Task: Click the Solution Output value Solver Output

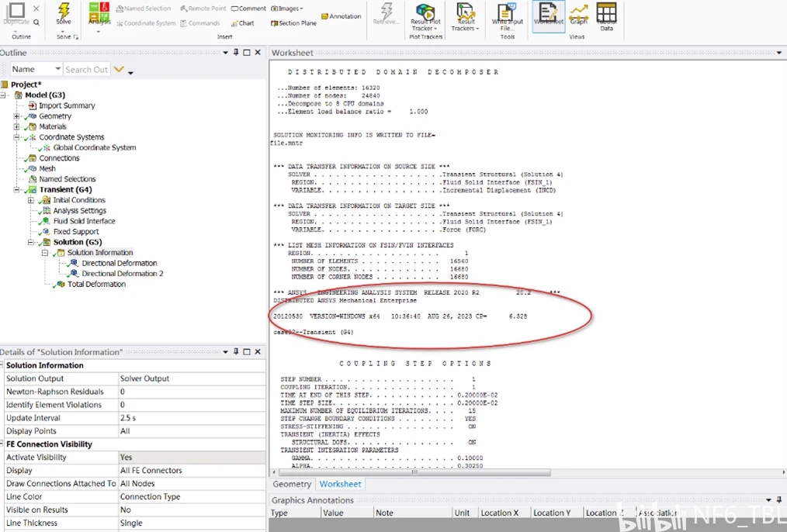Action: (x=192, y=378)
